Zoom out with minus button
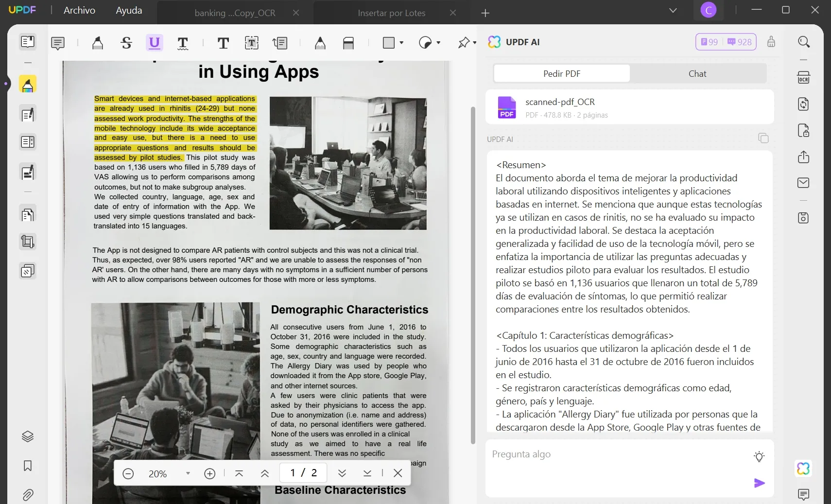The width and height of the screenshot is (831, 504). point(128,473)
